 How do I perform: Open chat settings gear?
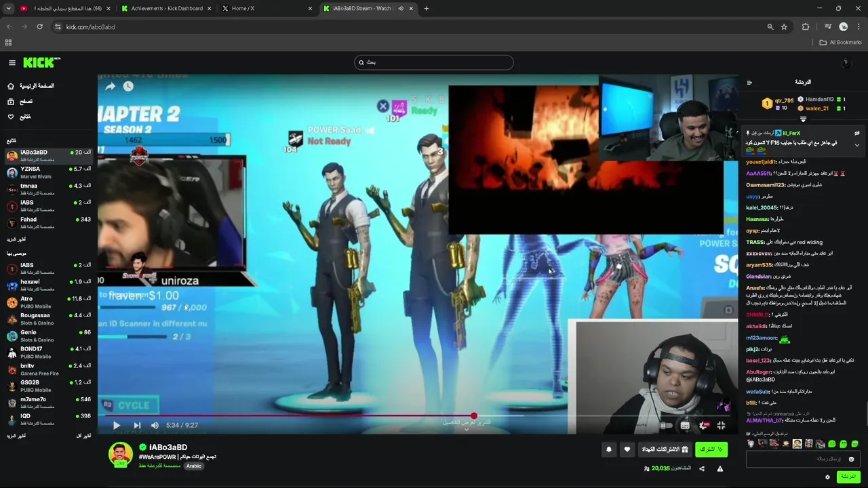point(827,477)
